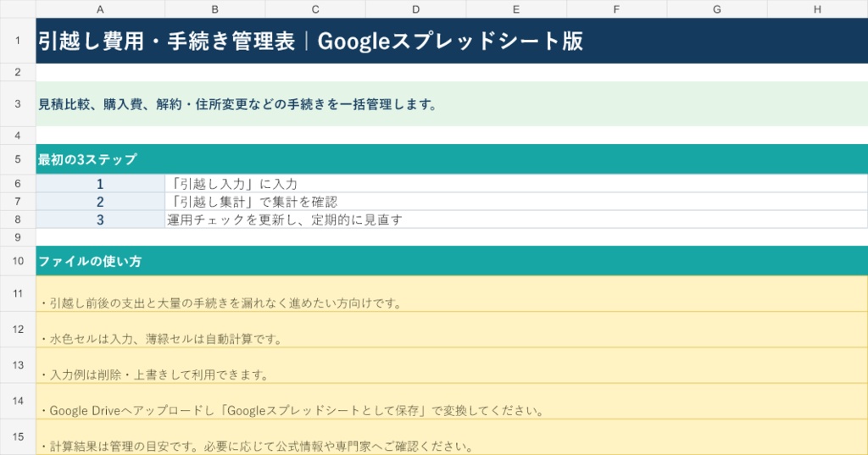This screenshot has width=868, height=455.
Task: Select row 9 header
Action: 18,237
